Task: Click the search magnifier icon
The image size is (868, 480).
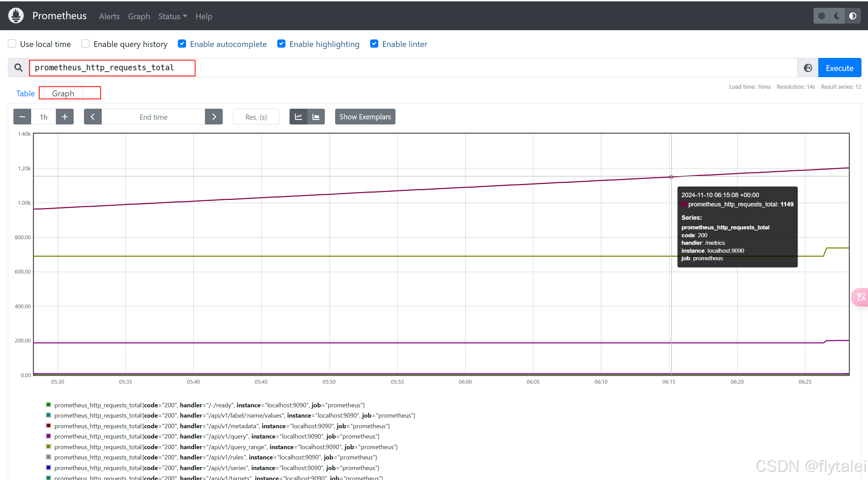Action: tap(19, 68)
